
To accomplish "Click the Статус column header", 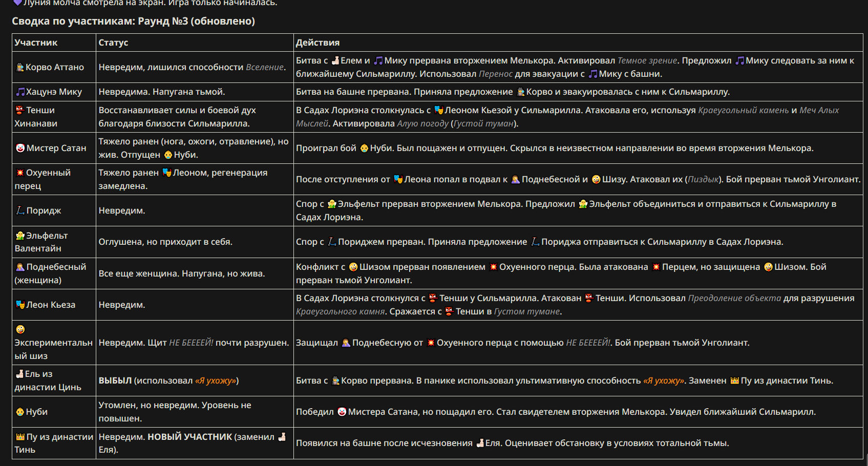I will tap(113, 43).
